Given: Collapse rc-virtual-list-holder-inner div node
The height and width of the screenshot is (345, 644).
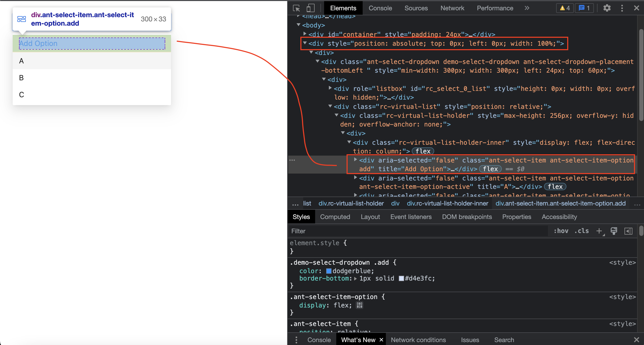Looking at the screenshot, I should pyautogui.click(x=349, y=142).
